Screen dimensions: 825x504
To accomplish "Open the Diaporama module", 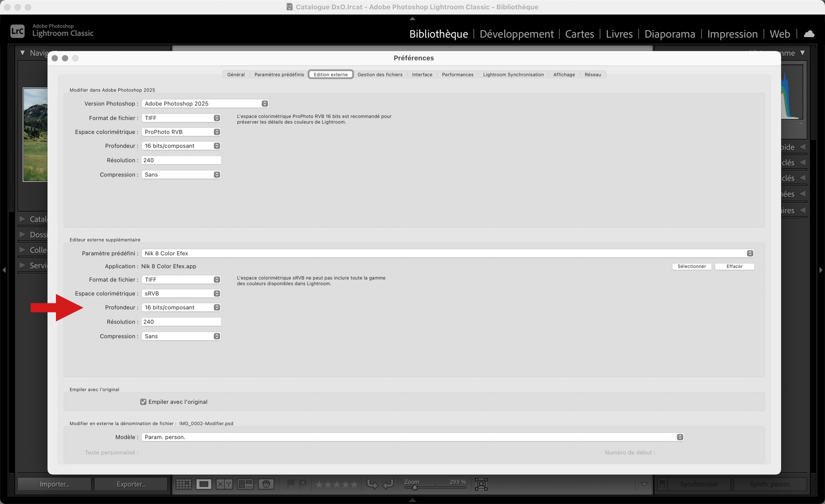I will click(670, 34).
